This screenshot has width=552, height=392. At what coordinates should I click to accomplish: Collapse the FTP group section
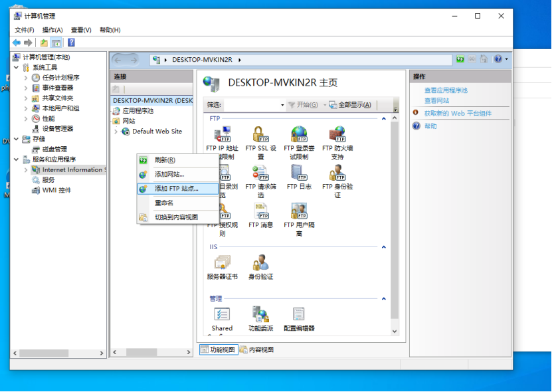384,119
